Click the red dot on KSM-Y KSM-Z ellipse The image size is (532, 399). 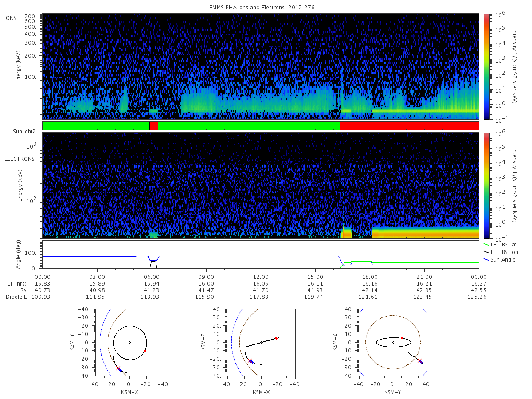402,338
